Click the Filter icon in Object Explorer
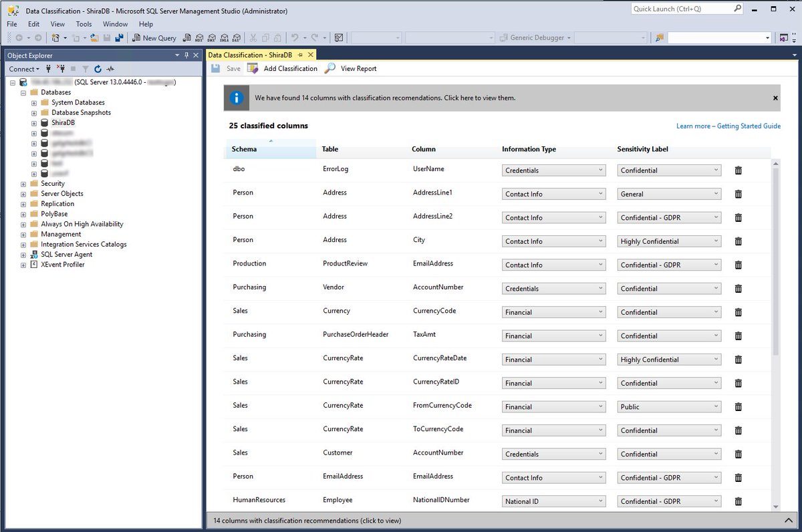Viewport: 802px width, 532px height. point(86,69)
